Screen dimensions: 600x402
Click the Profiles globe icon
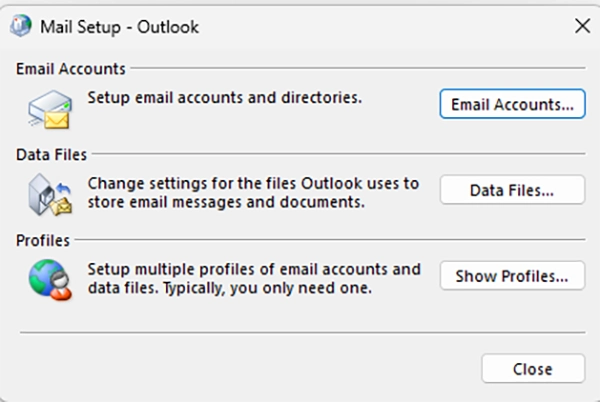click(x=49, y=278)
